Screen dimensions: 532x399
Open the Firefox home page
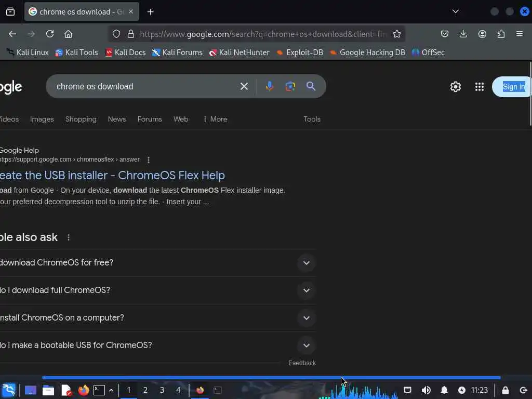(68, 34)
